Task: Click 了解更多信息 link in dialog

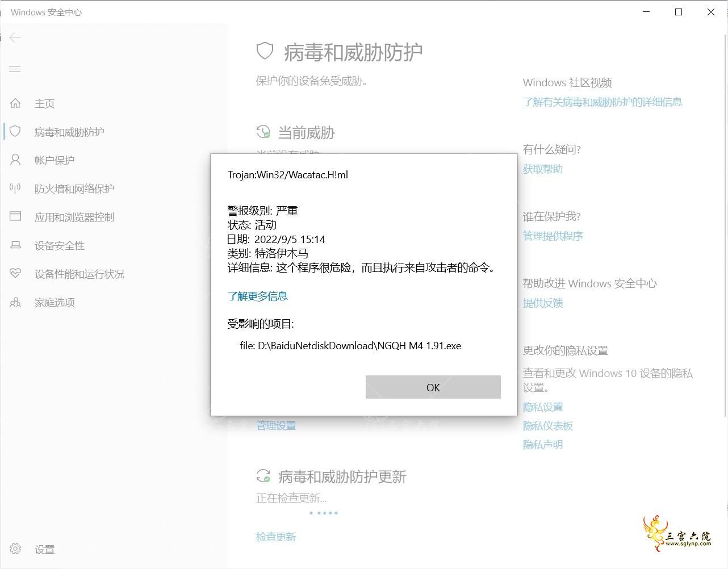Action: (x=258, y=296)
